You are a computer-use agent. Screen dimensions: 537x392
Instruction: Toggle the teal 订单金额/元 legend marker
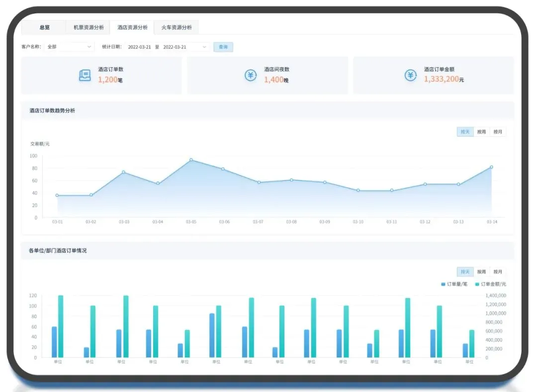point(477,284)
